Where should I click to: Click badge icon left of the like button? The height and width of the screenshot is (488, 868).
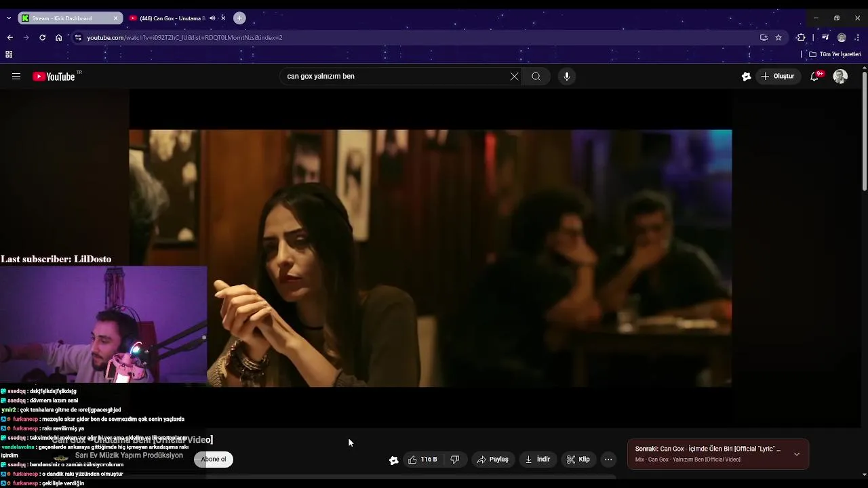click(x=393, y=460)
